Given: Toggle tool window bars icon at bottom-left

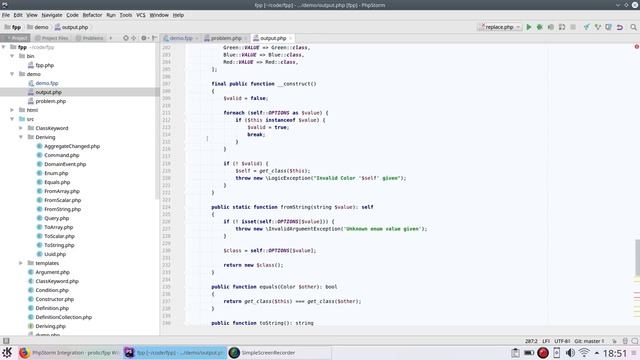Looking at the screenshot, I should (x=6, y=340).
